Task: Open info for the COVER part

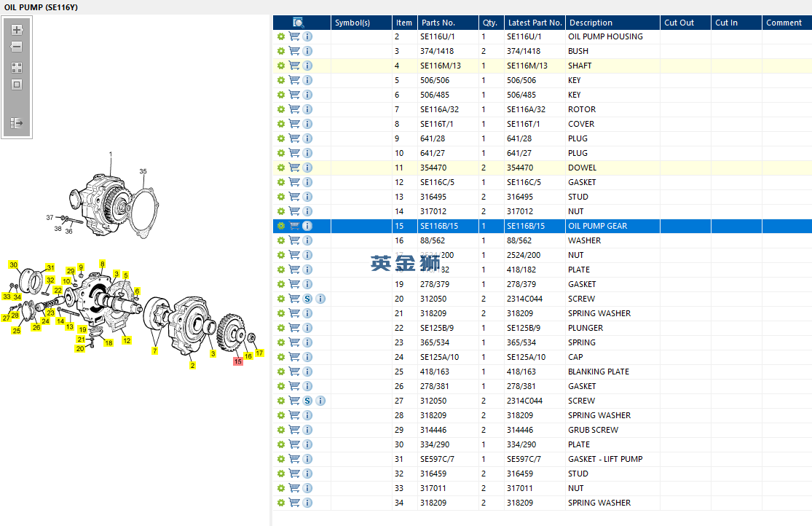Action: 307,124
